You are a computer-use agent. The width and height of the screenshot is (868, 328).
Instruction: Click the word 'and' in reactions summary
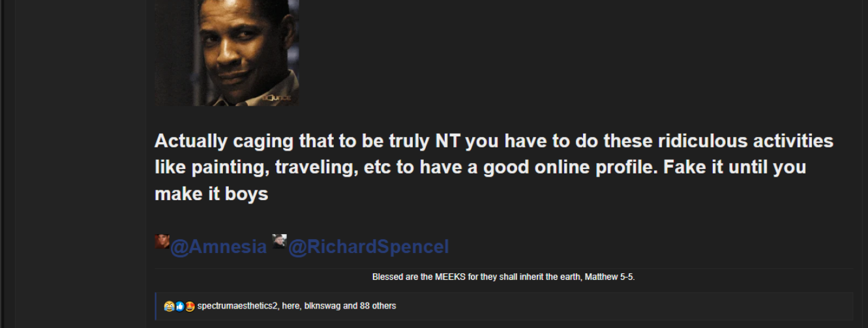click(349, 306)
